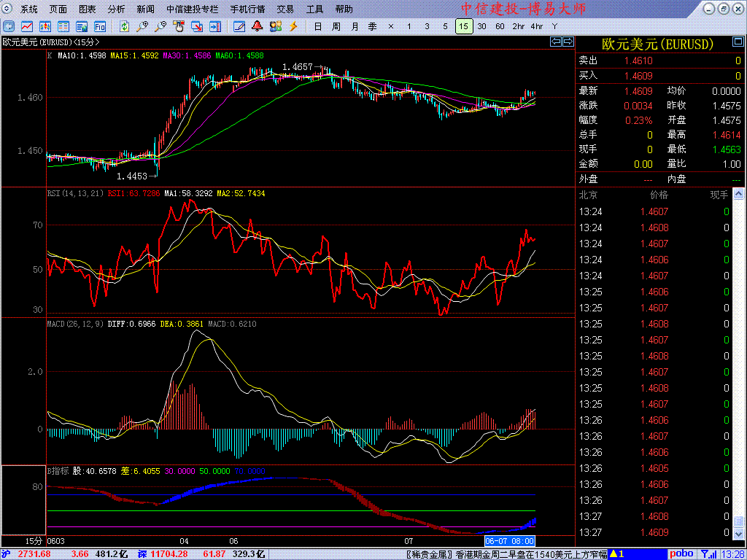Click the back arrow toolbar icon
The image size is (747, 560).
pyautogui.click(x=9, y=27)
